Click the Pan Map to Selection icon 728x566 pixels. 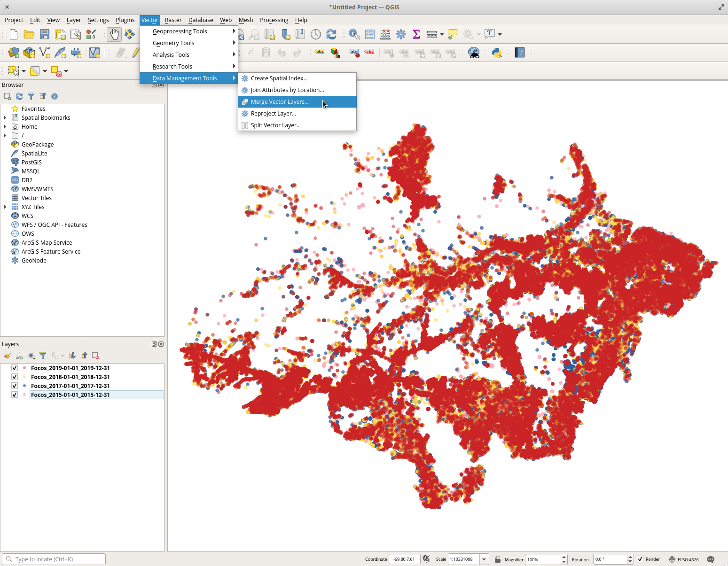tap(130, 34)
